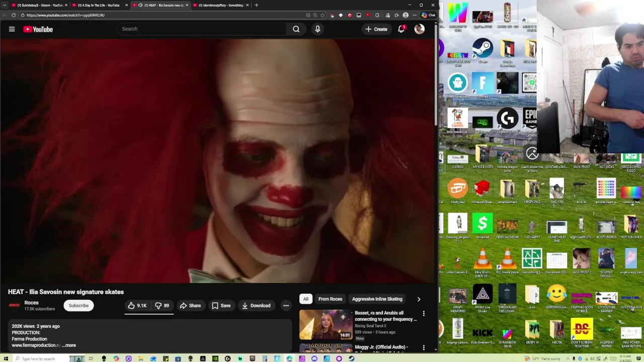Like the HEAT video
The image size is (644, 362).
tap(137, 306)
